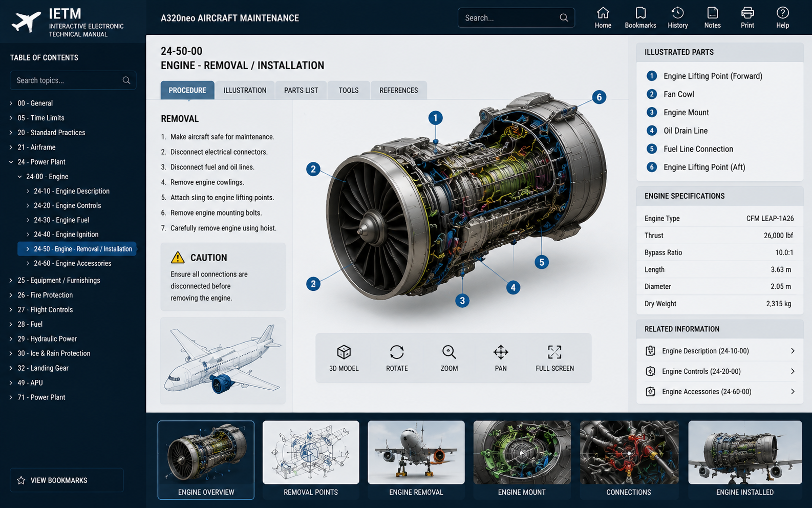Expand the 00 - General chapter
Screen dimensions: 812x508
(x=11, y=103)
